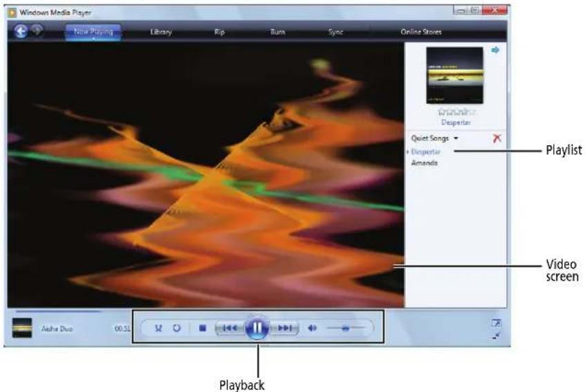The image size is (585, 392).
Task: Open the Burn tab
Action: pyautogui.click(x=277, y=32)
